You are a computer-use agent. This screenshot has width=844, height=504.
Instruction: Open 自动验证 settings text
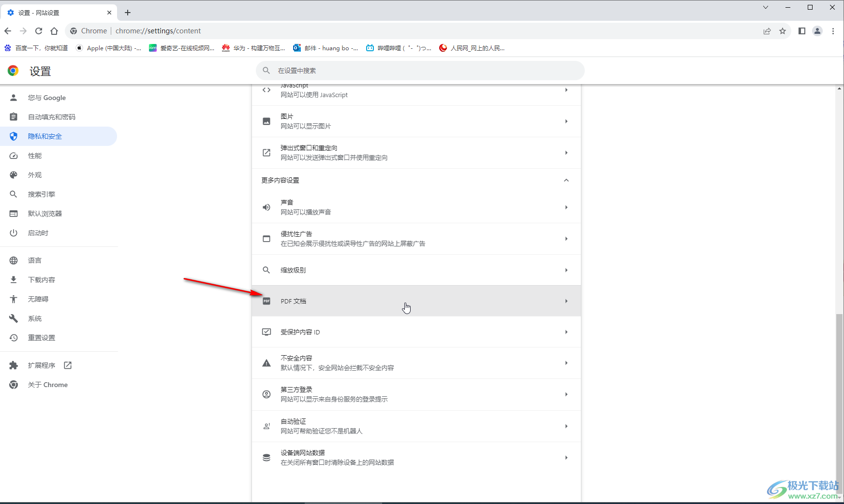click(321, 426)
